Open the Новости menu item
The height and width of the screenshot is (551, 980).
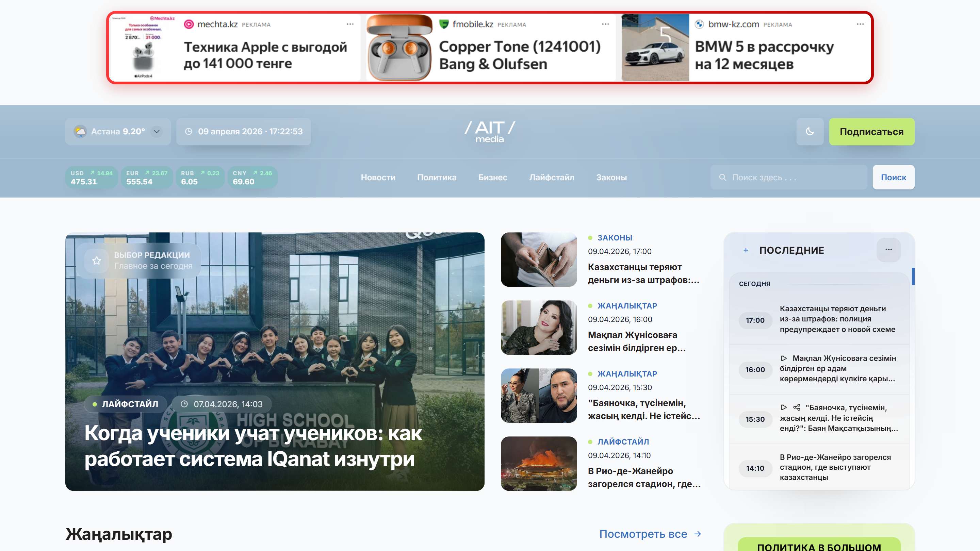tap(378, 177)
